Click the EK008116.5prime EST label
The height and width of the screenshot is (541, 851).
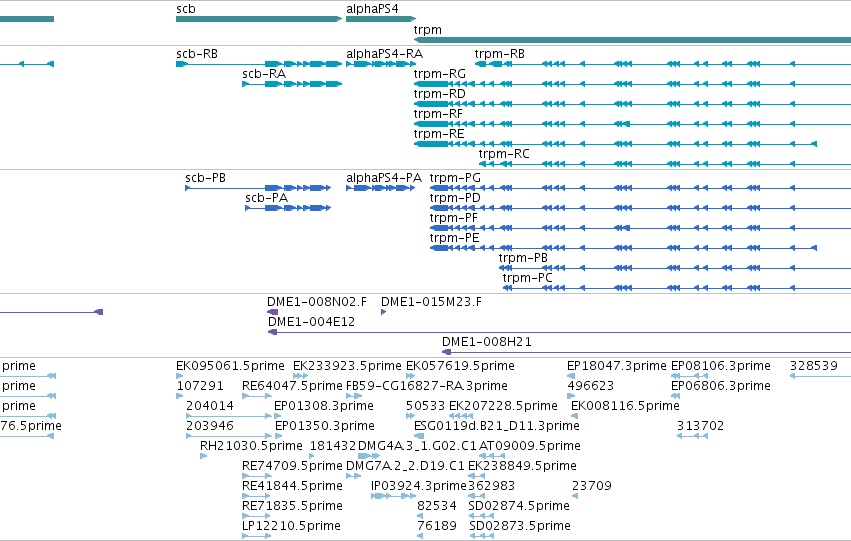pyautogui.click(x=625, y=406)
